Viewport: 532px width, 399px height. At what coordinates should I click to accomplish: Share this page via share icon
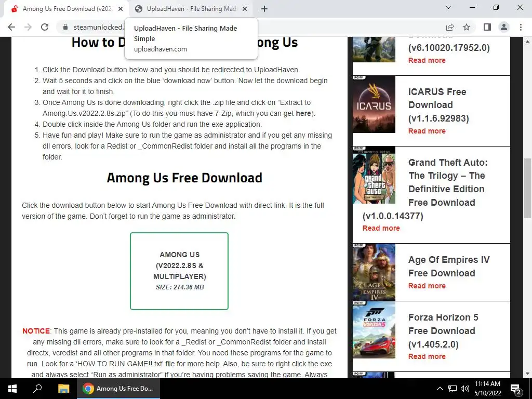click(450, 27)
